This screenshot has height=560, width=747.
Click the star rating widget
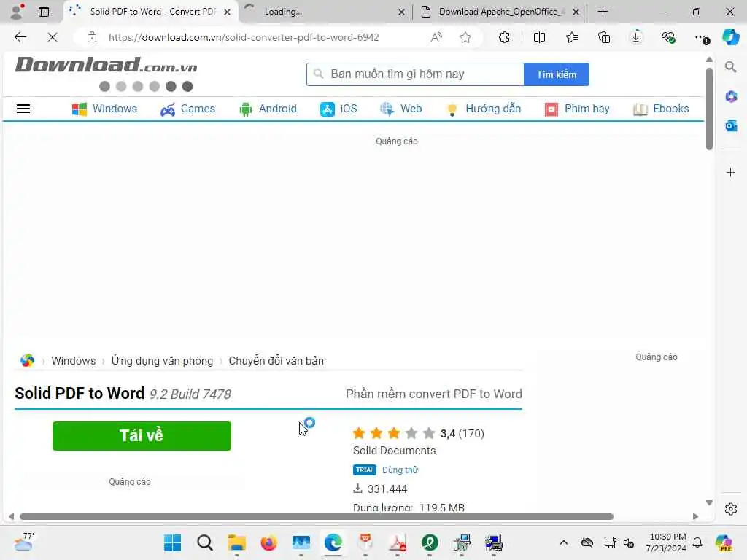(x=393, y=433)
